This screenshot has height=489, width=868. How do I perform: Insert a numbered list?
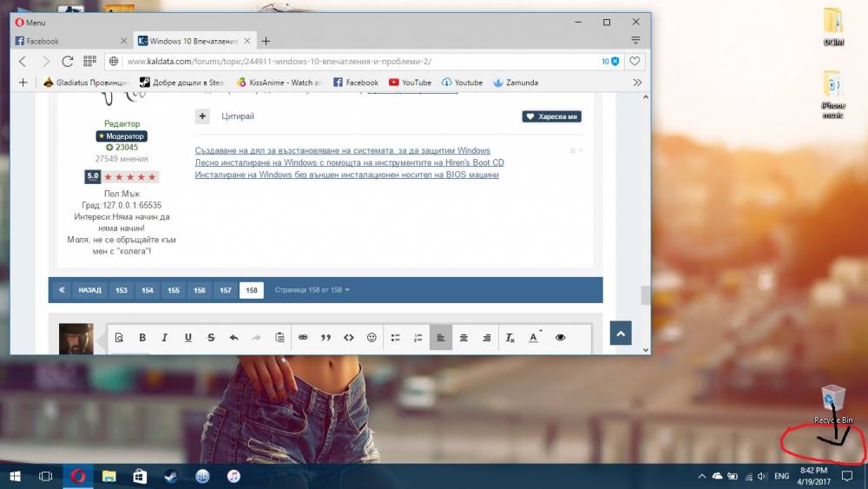click(x=418, y=337)
